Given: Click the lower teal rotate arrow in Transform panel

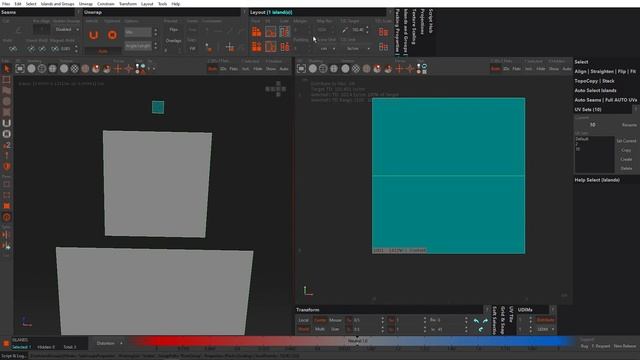Looking at the screenshot, I should tap(480, 329).
